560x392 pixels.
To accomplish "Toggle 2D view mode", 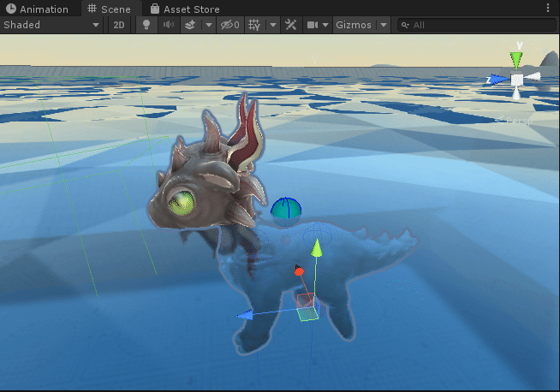I will (x=120, y=25).
